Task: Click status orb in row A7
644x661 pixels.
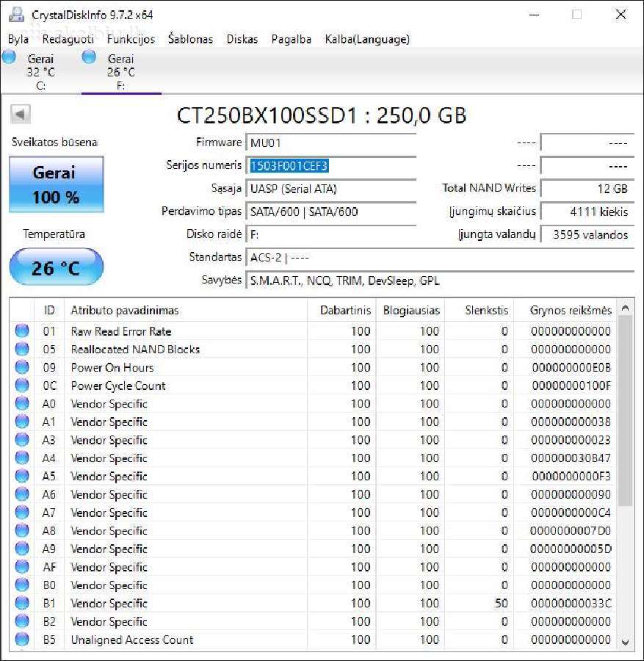Action: coord(22,512)
